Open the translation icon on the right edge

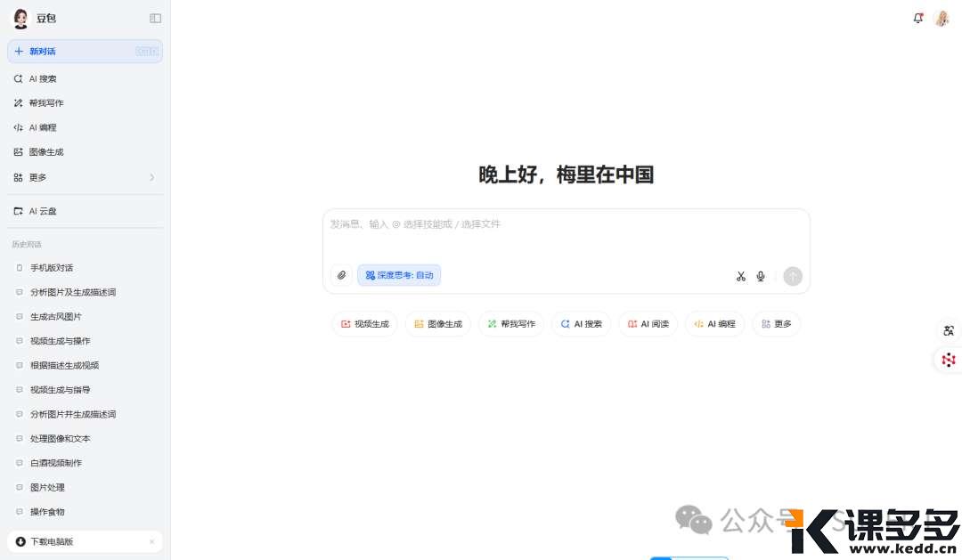coord(948,330)
